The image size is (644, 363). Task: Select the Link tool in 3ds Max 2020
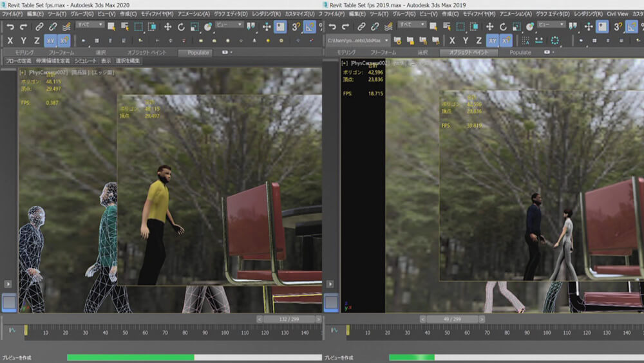pos(39,27)
